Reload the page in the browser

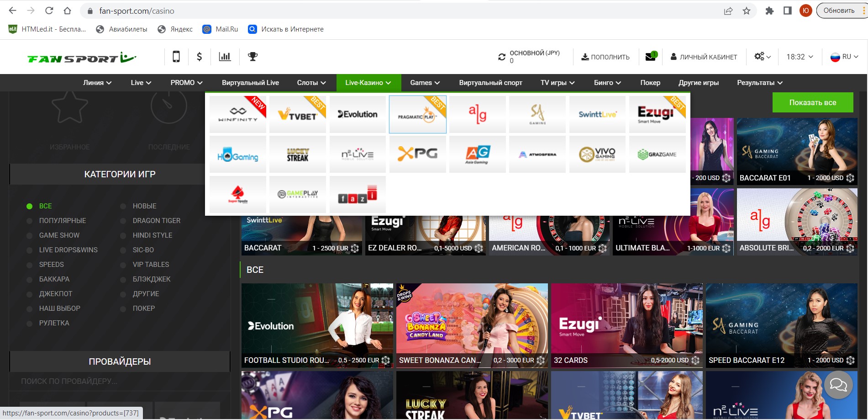49,11
